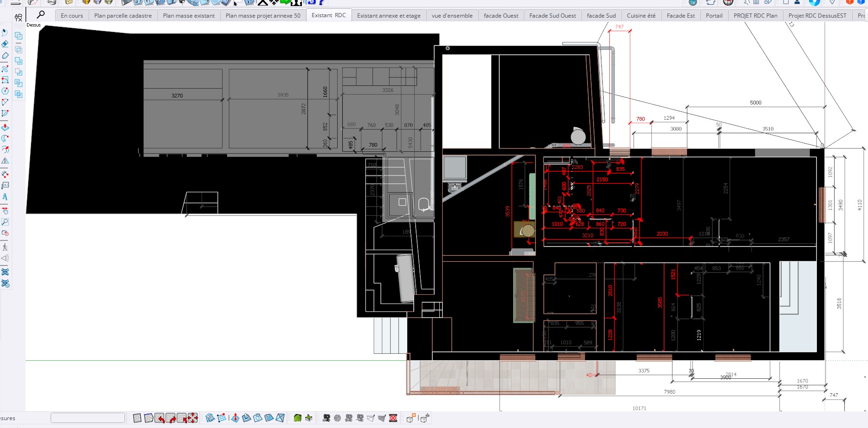Viewport: 868px width, 428px height.
Task: Open the facade Ouest scene tab
Action: point(501,15)
